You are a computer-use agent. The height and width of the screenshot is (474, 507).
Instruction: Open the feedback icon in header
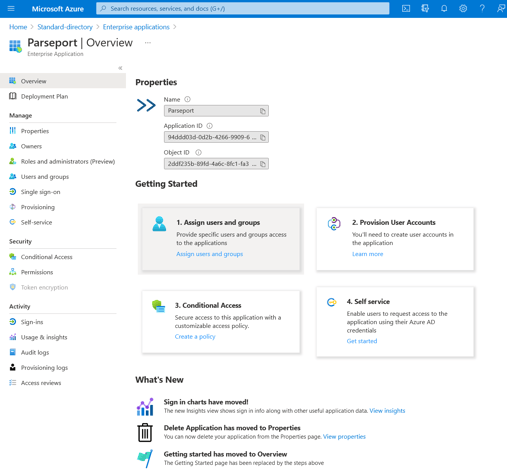[x=501, y=8]
